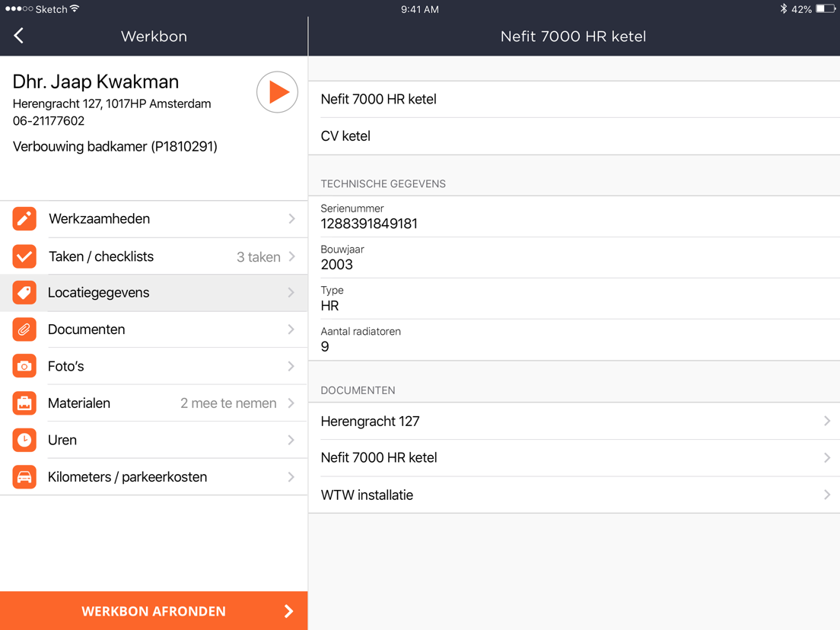Tap the '2 mee te nemen' label

[229, 403]
